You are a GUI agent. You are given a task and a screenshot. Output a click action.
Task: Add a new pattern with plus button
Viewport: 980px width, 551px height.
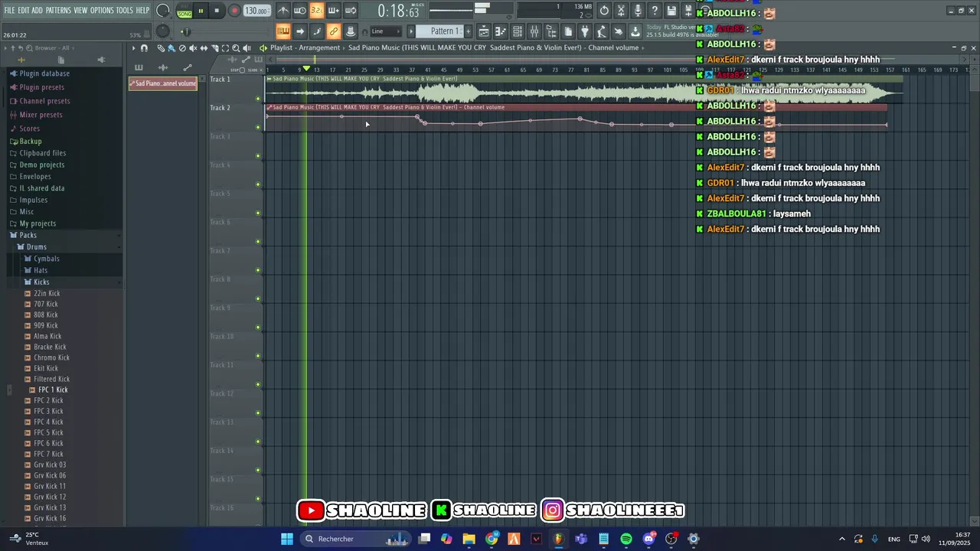click(468, 31)
